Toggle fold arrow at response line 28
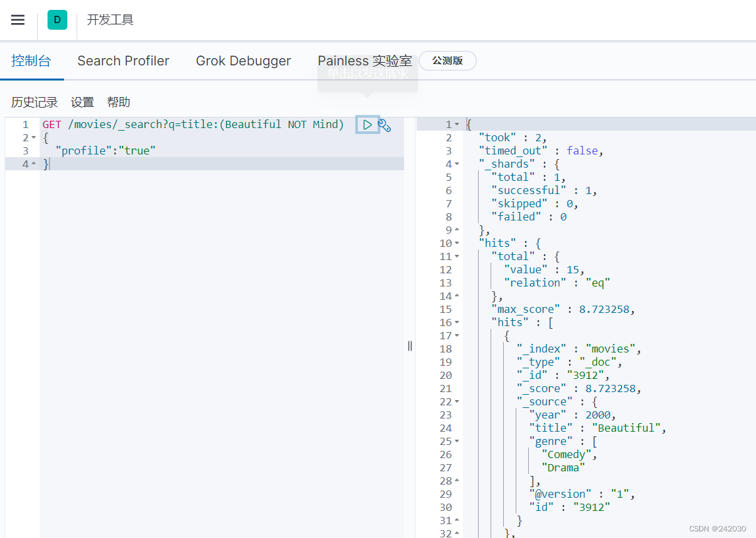Viewport: 756px width, 538px height. (457, 481)
